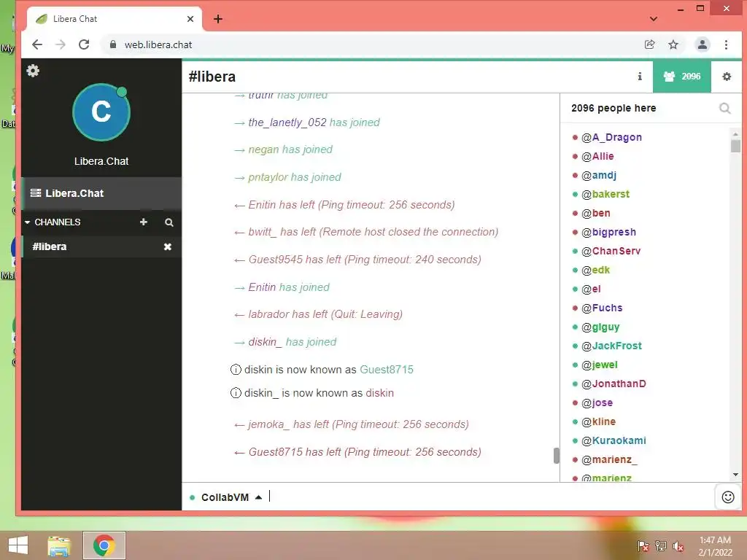Open the emoji picker smiley
747x560 pixels.
tap(728, 497)
